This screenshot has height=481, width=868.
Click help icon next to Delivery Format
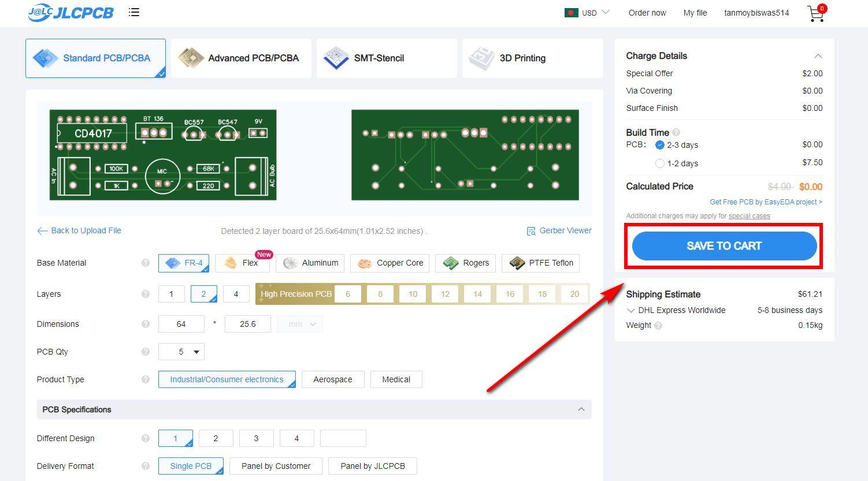point(146,466)
